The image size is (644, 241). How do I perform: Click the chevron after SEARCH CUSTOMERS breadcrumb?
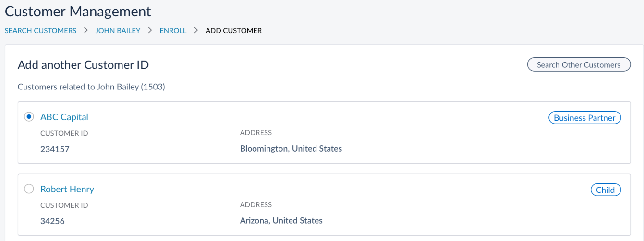[x=86, y=31]
